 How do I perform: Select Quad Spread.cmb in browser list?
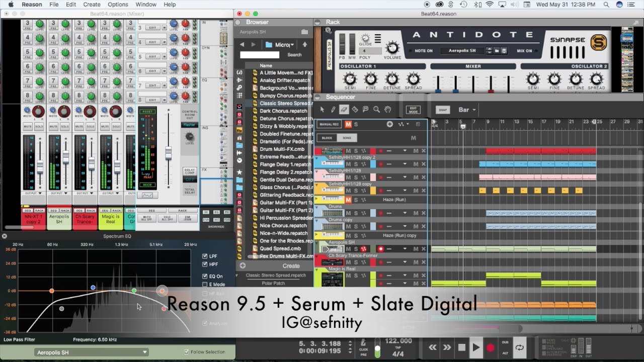[280, 248]
